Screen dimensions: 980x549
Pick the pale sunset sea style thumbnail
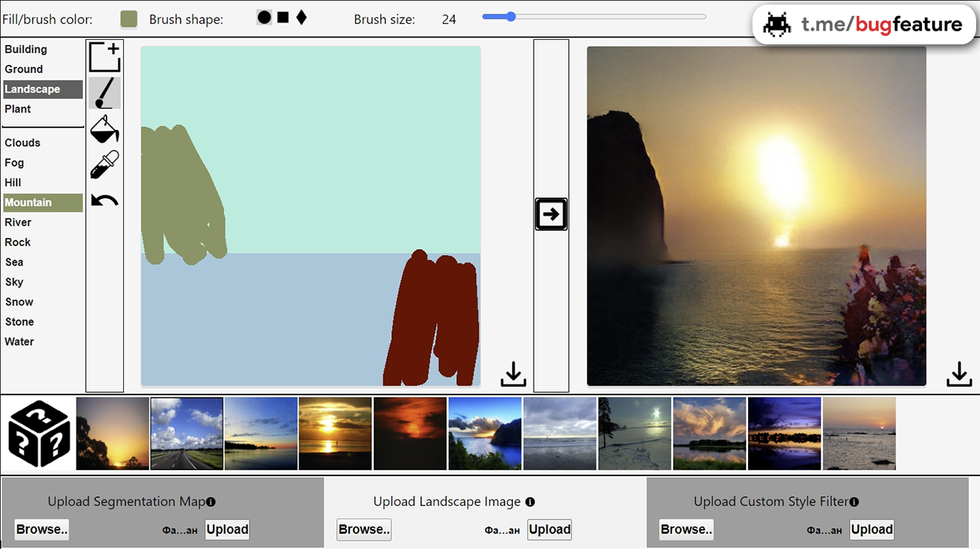point(859,433)
